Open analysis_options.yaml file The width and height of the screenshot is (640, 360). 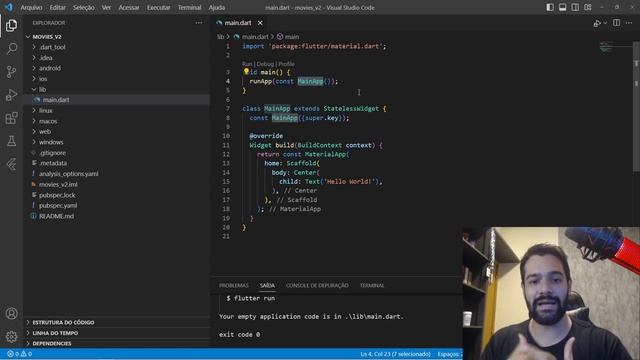(116, 173)
